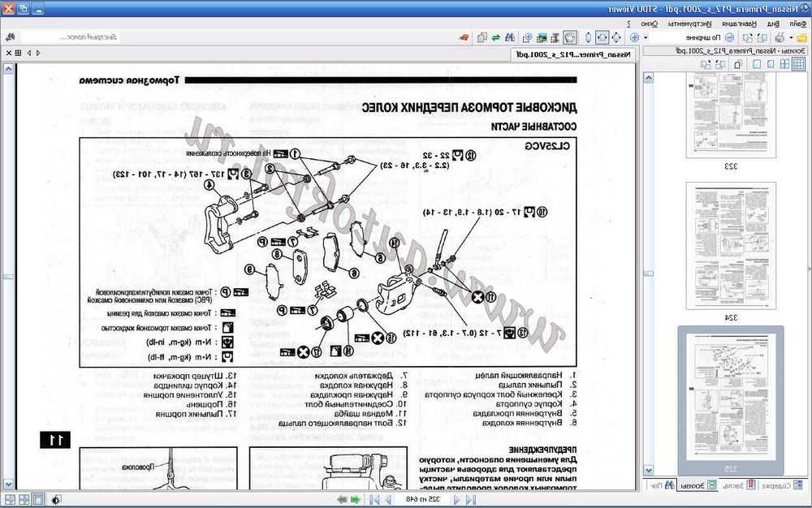The width and height of the screenshot is (812, 508).
Task: Select the medium thumbnail grid icon
Action: [x=784, y=64]
